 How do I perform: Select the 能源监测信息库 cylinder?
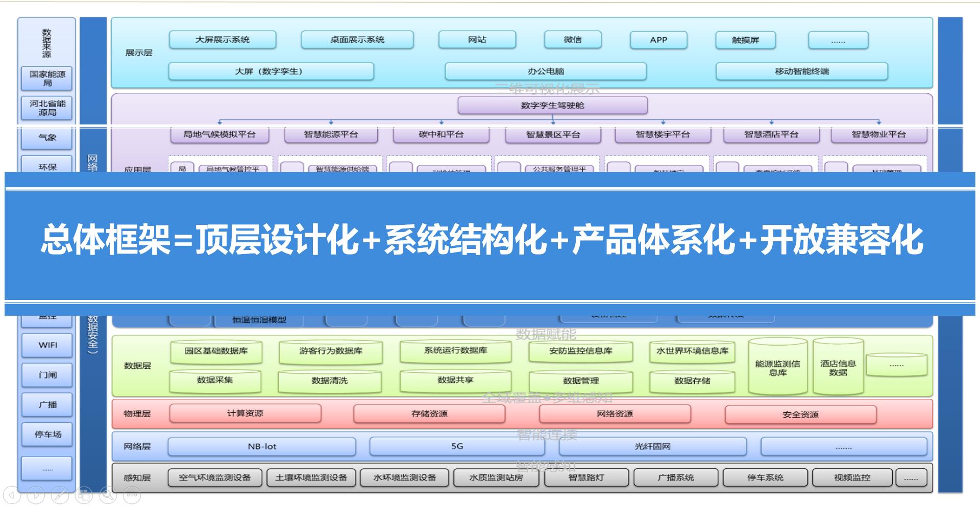[778, 367]
